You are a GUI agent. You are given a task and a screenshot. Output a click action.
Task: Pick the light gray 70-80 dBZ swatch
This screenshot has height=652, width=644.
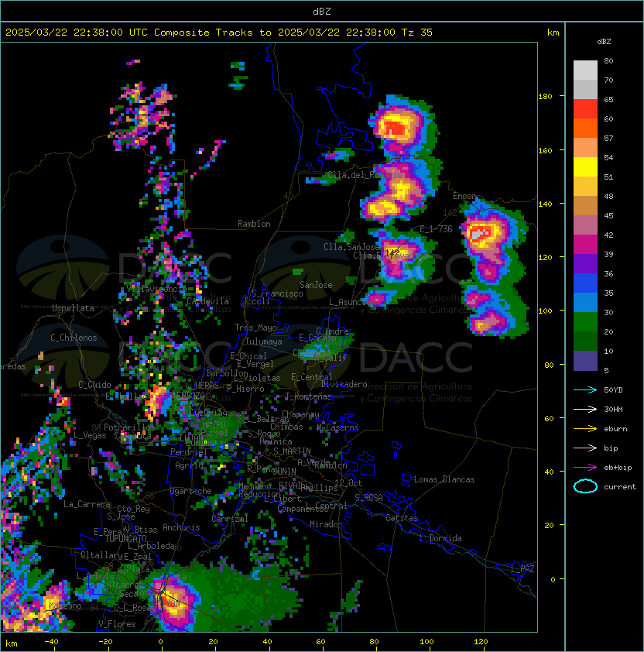[x=585, y=70]
